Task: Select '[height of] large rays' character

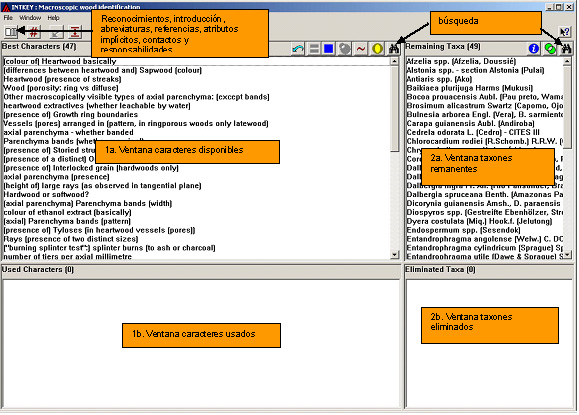Action: (102, 186)
